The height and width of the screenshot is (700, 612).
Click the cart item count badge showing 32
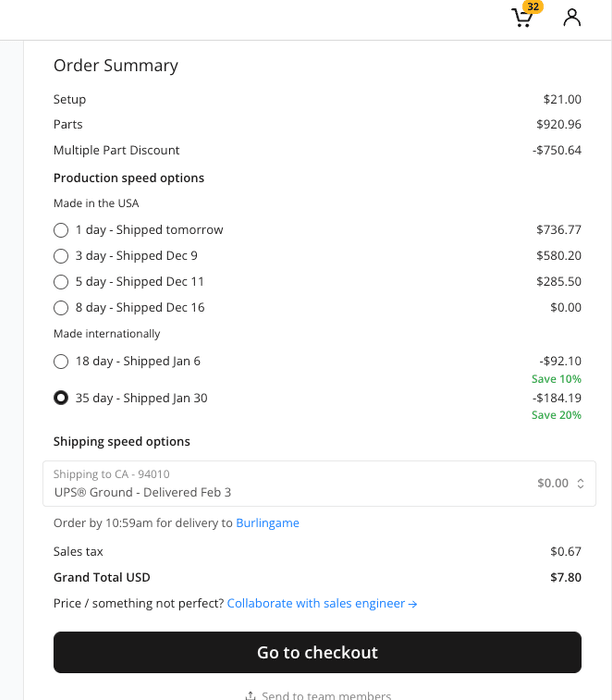[533, 6]
